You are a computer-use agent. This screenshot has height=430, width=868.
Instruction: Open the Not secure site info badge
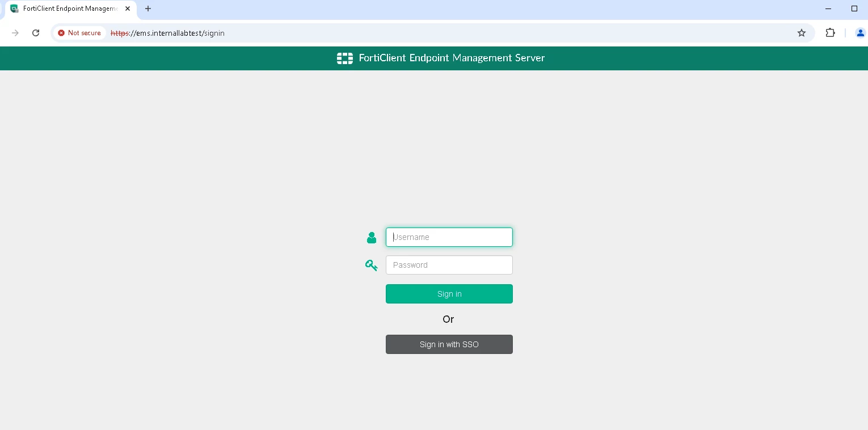(79, 33)
